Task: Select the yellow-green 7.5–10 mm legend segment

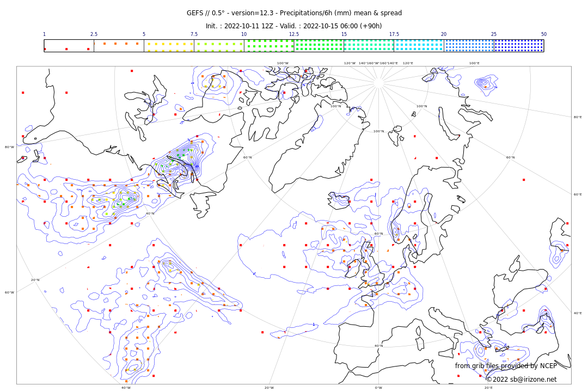Action: [x=219, y=46]
